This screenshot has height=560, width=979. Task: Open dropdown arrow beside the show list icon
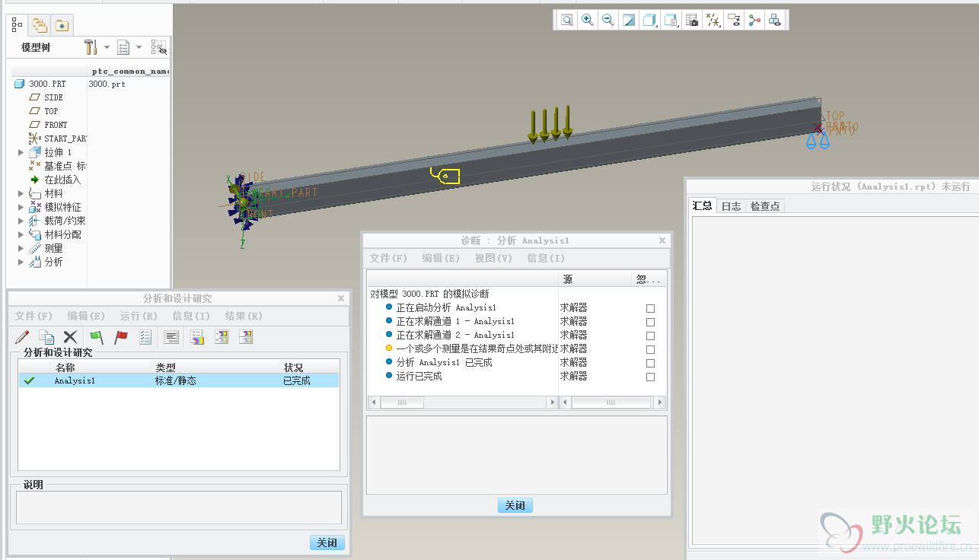coord(139,47)
